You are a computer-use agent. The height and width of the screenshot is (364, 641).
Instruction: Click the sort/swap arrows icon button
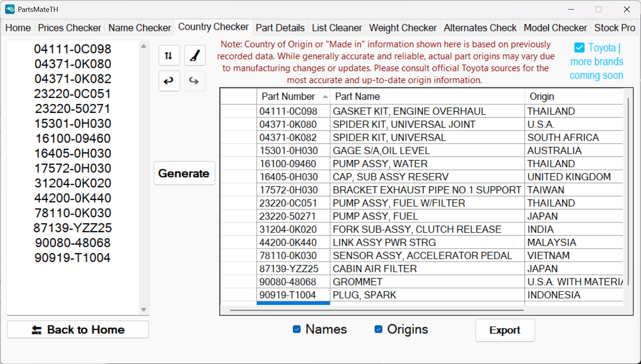click(169, 55)
